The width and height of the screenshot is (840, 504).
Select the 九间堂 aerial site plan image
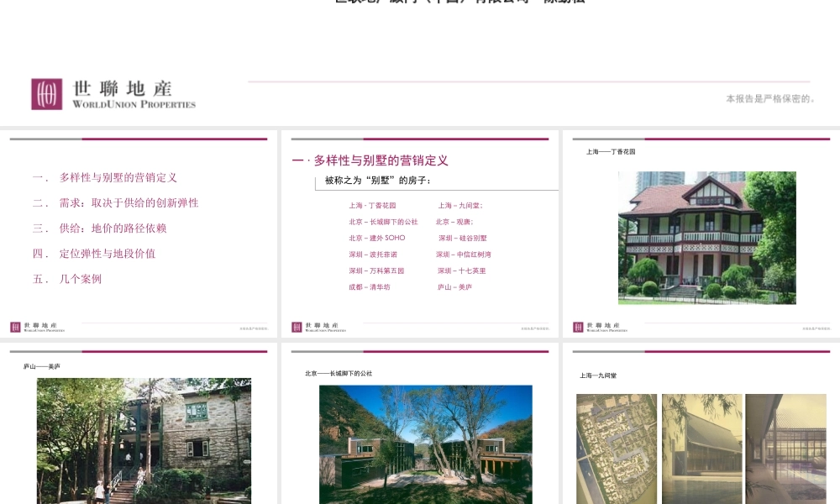tap(617, 449)
